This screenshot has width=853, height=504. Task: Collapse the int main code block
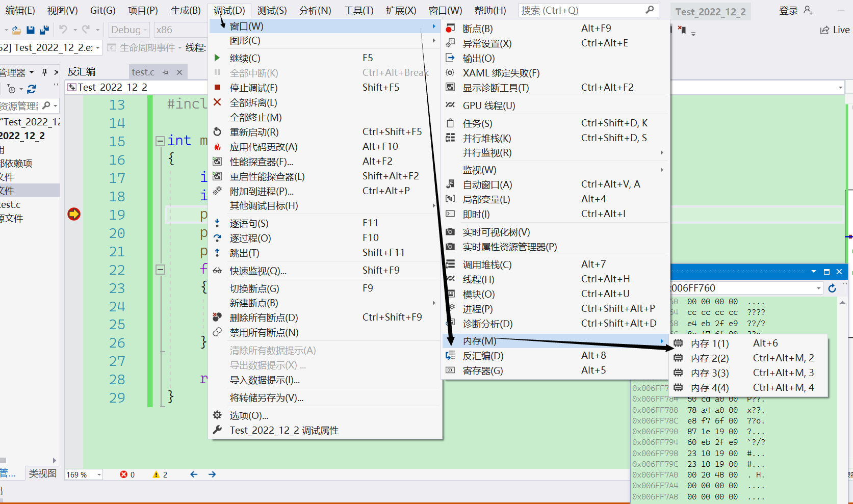160,141
